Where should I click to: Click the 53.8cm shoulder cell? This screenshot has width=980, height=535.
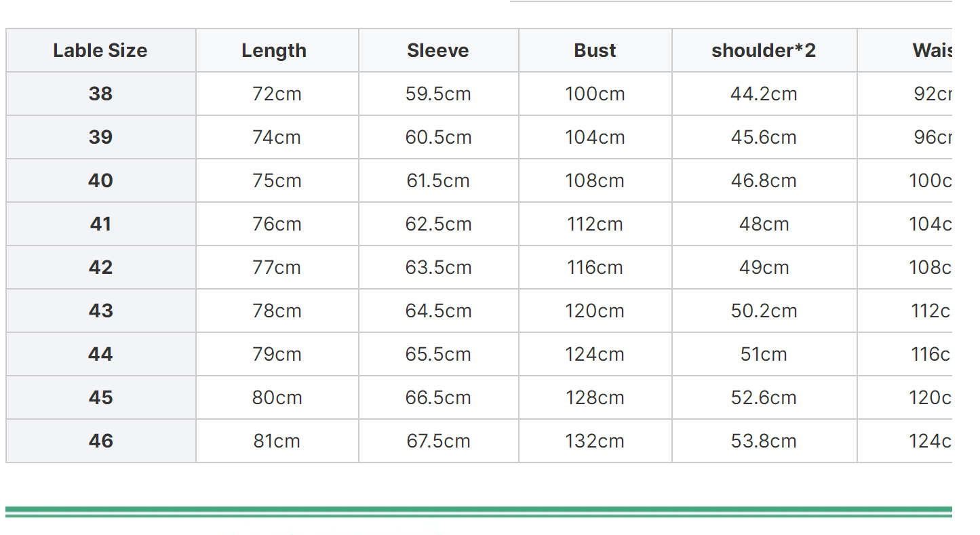click(764, 441)
